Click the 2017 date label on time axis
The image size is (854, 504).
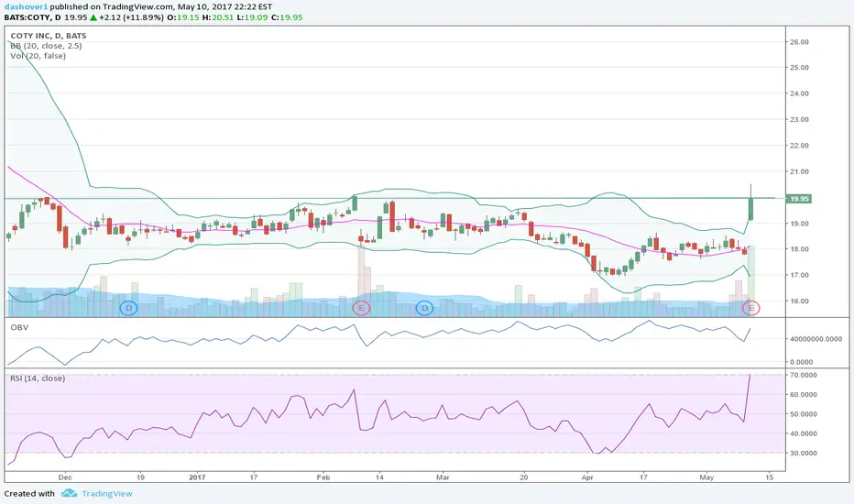click(197, 477)
